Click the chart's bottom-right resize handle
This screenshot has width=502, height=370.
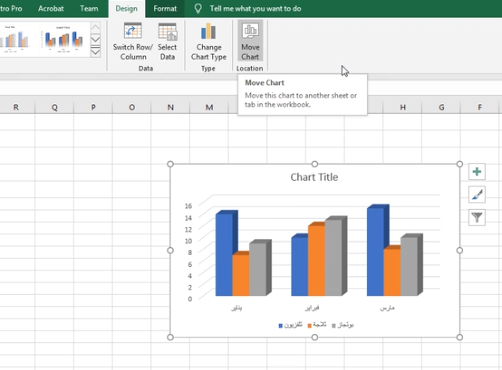coord(460,337)
